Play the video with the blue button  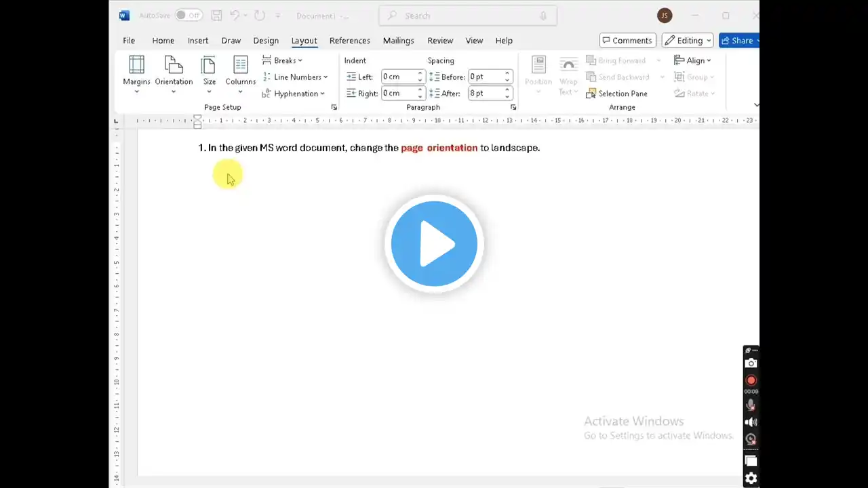434,243
